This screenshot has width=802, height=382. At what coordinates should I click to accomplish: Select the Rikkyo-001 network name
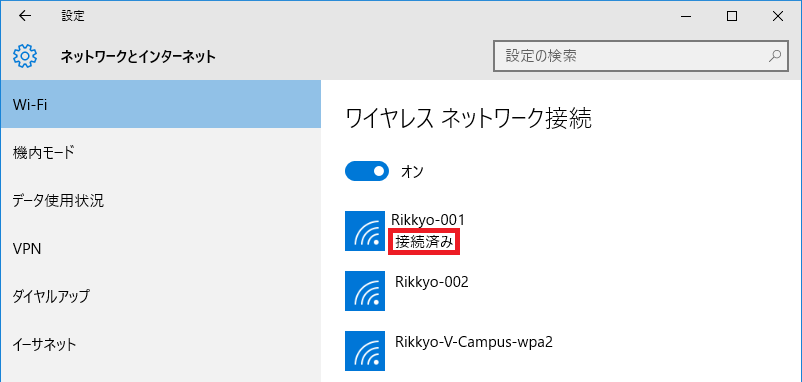pyautogui.click(x=428, y=220)
